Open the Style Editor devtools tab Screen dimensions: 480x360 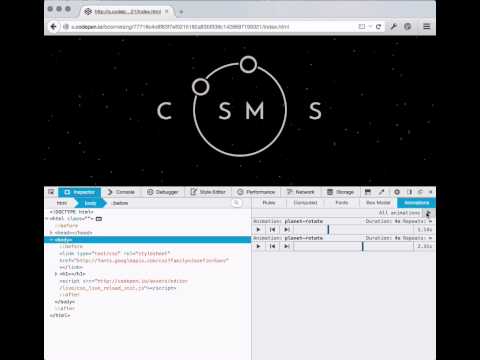208,192
